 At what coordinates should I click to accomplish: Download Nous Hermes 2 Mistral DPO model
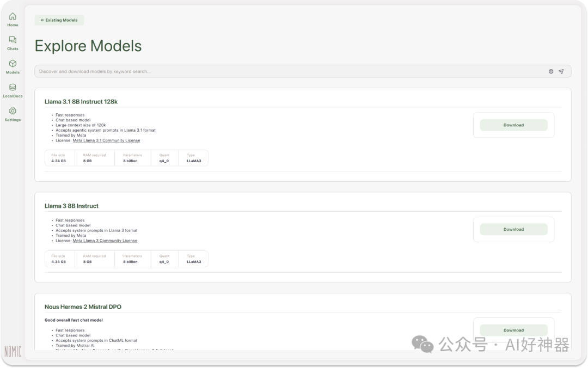(513, 330)
